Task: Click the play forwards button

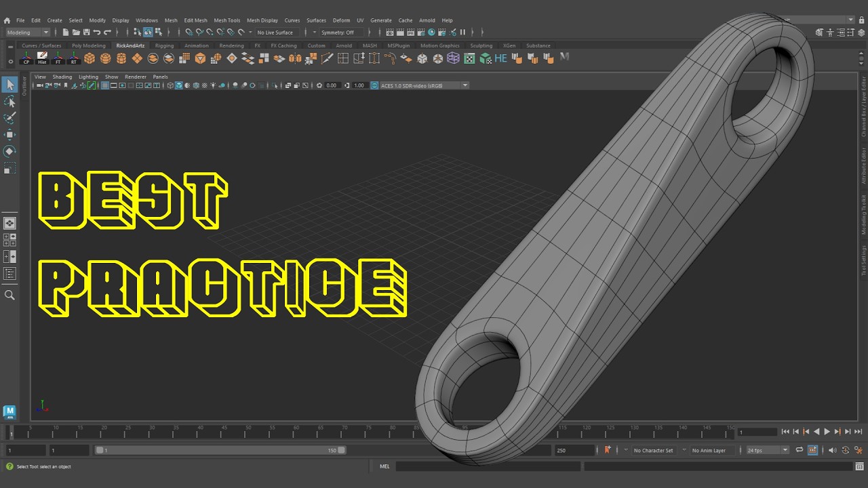Action: 827,432
